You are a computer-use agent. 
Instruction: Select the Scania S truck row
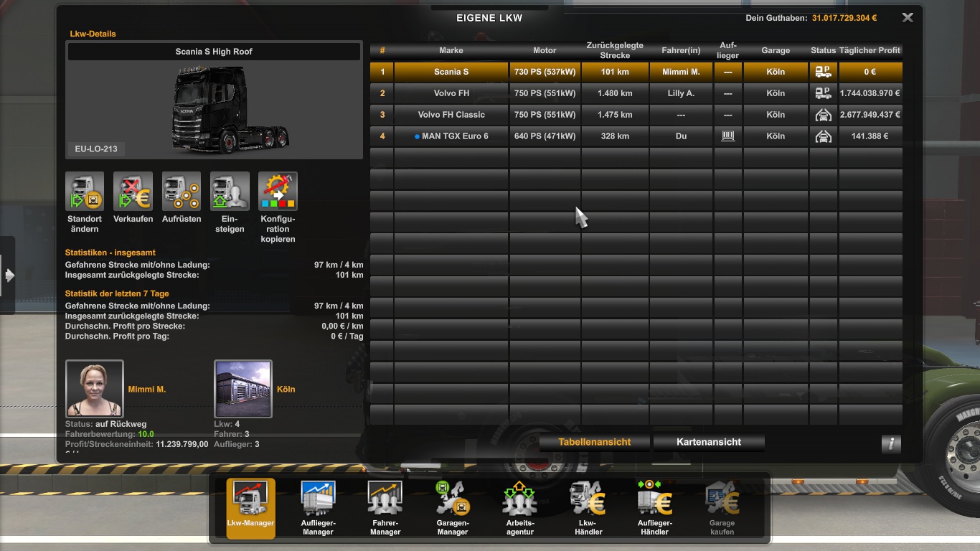pos(636,72)
